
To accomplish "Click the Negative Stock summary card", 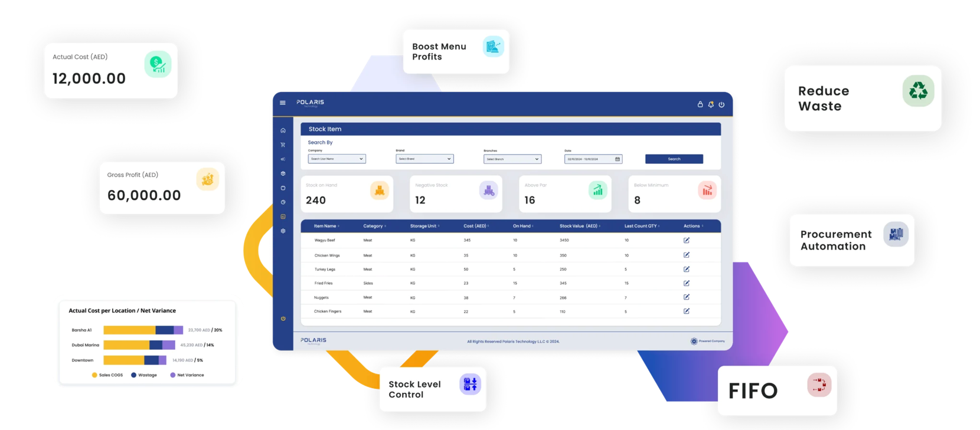I will 456,193.
